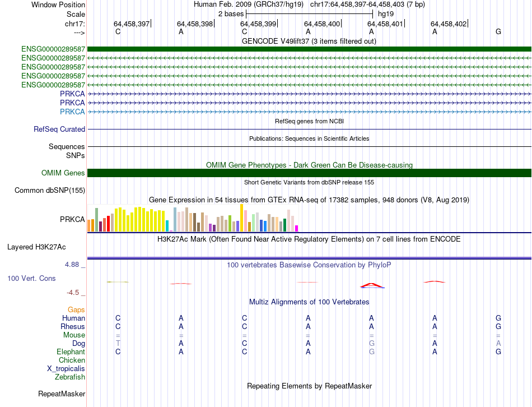Open the RefSeq genes from NCBI title
Image resolution: width=532 pixels, height=407 pixels.
click(309, 121)
